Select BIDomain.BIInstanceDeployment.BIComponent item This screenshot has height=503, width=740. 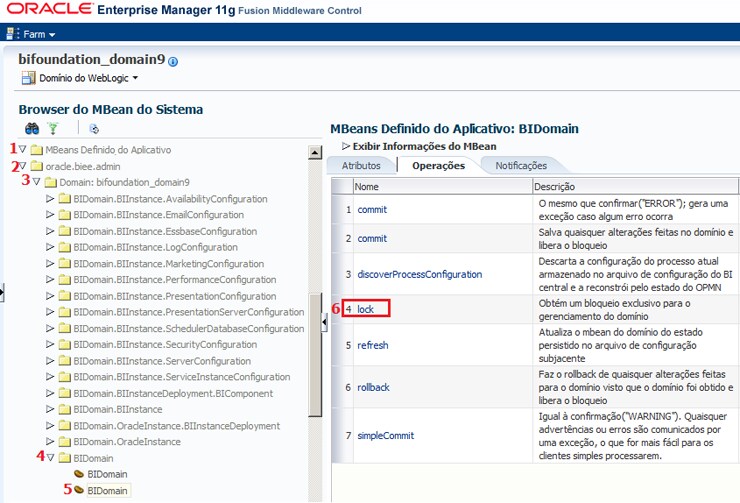click(x=173, y=394)
